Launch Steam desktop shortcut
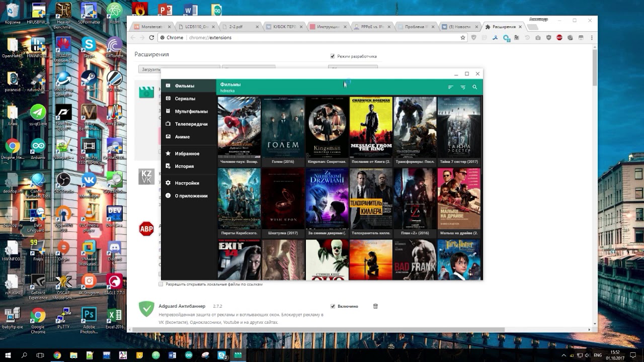Screen dimensions: 644x362 (x=89, y=81)
